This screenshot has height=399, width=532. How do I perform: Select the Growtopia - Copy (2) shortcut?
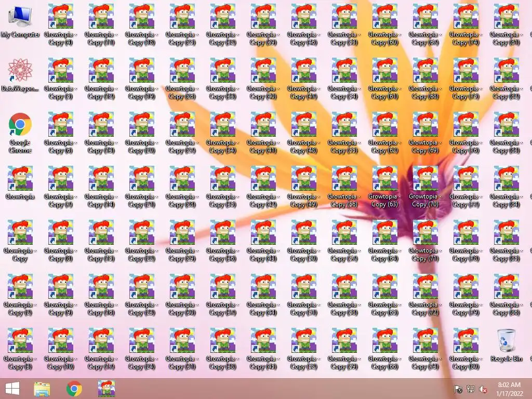(20, 295)
